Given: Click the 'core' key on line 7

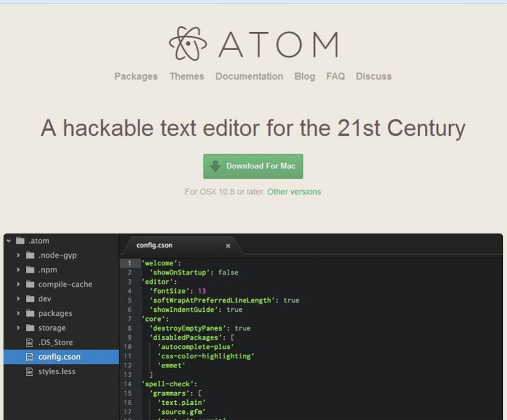Looking at the screenshot, I should (x=153, y=319).
